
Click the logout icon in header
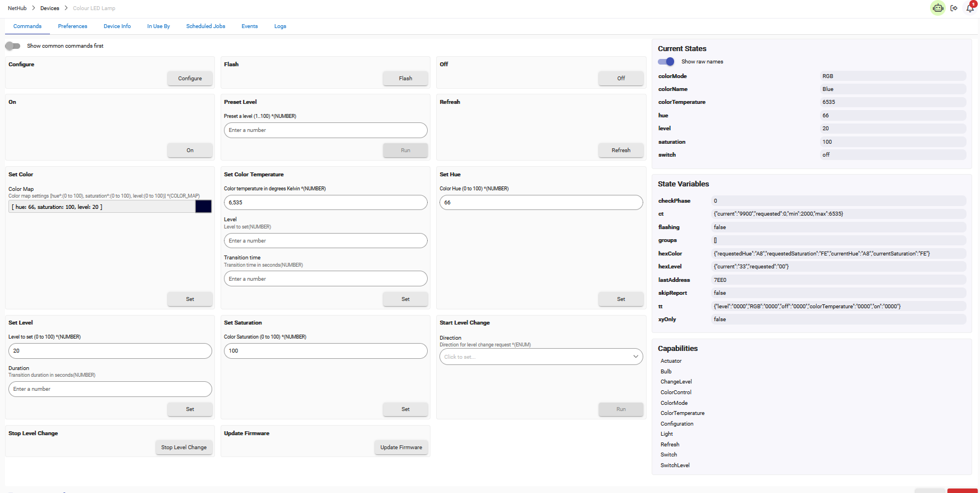[x=954, y=8]
